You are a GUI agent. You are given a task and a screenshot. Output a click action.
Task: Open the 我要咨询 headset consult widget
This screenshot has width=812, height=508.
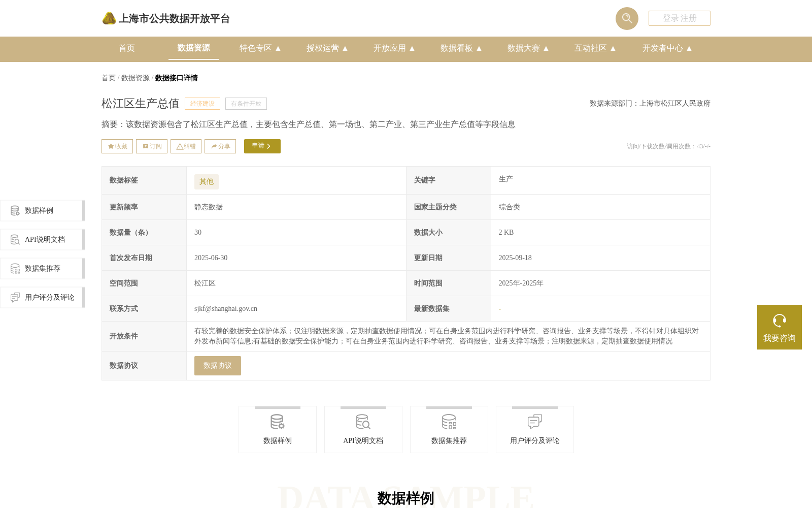[x=780, y=327]
